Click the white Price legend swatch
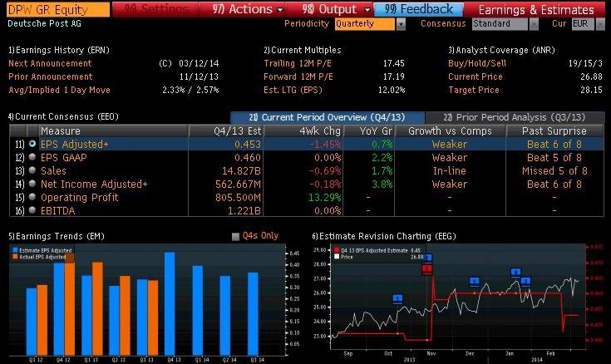Image resolution: width=611 pixels, height=364 pixels. pyautogui.click(x=337, y=257)
